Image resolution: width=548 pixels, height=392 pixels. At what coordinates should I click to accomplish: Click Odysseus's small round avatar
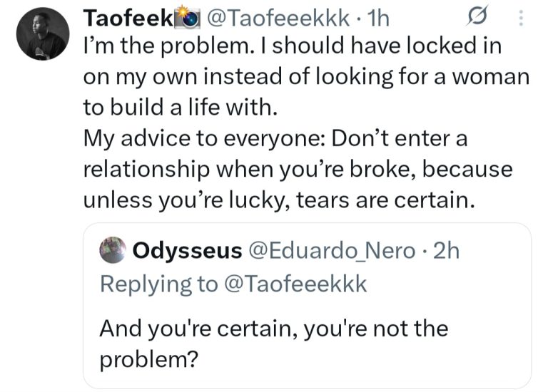point(113,250)
